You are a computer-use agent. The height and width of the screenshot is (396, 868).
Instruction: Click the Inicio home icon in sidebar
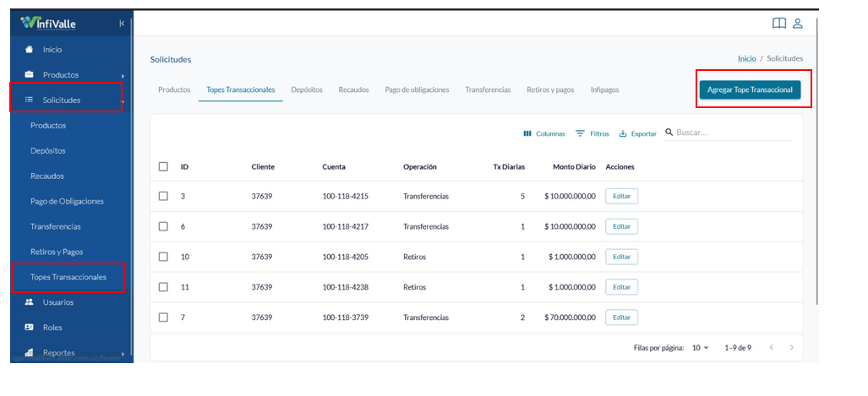[30, 49]
